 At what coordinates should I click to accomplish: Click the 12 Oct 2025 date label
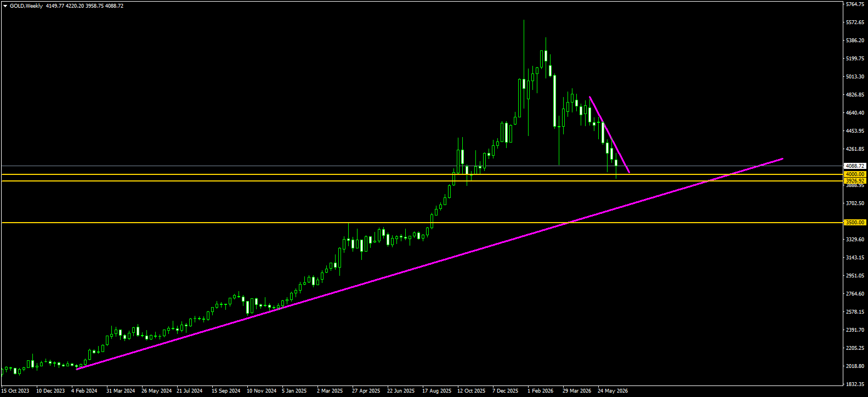coord(472,391)
